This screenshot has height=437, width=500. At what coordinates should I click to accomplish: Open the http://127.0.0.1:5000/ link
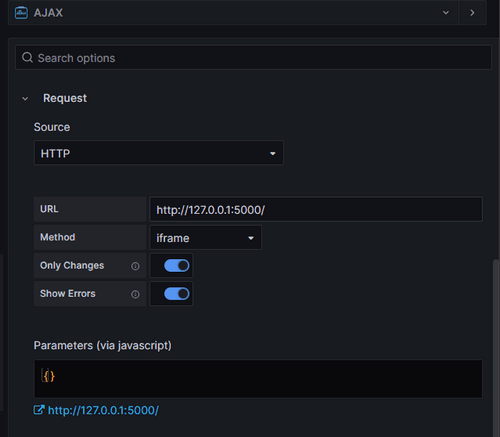pyautogui.click(x=103, y=410)
